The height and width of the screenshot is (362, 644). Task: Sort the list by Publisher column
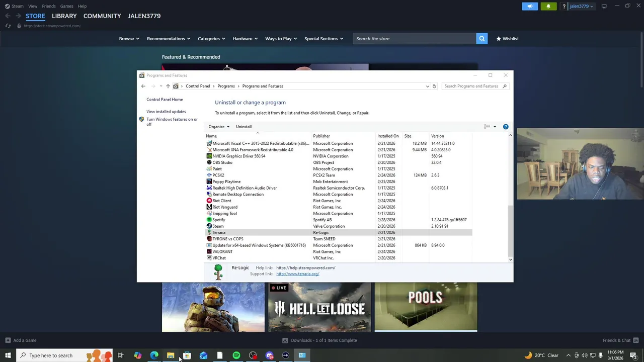[x=321, y=136]
